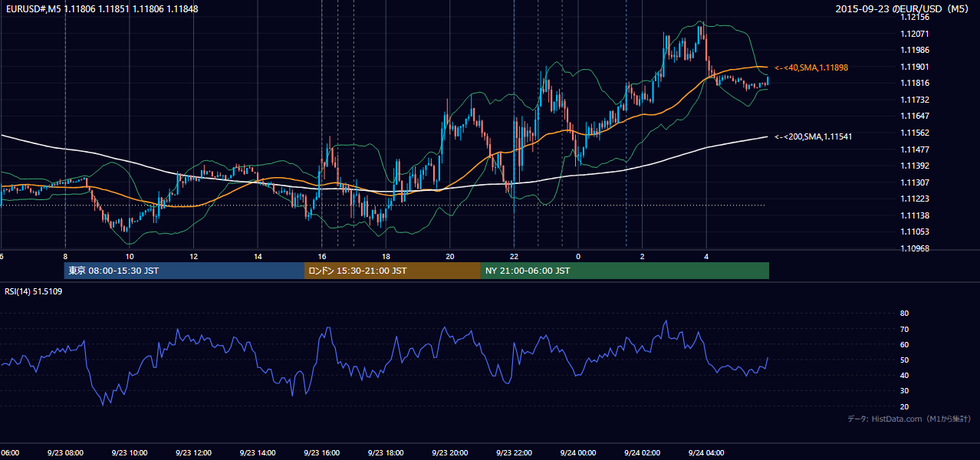Select the 9/23 08:00 time axis label

coord(64,452)
